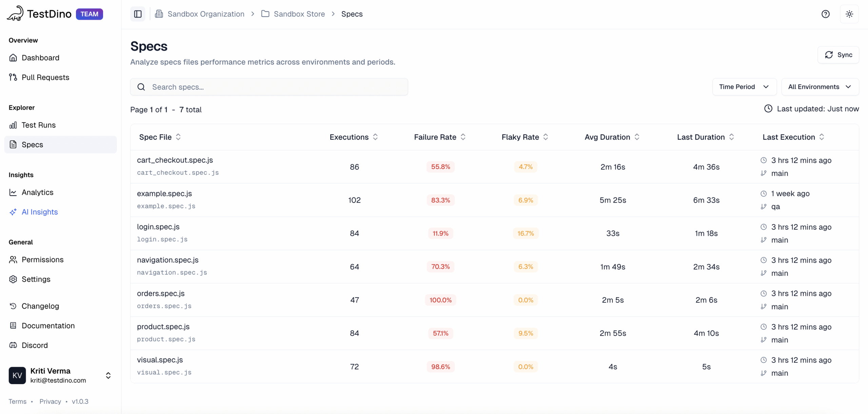Click the Changelog history icon
Viewport: 868px width, 414px height.
[x=13, y=306]
